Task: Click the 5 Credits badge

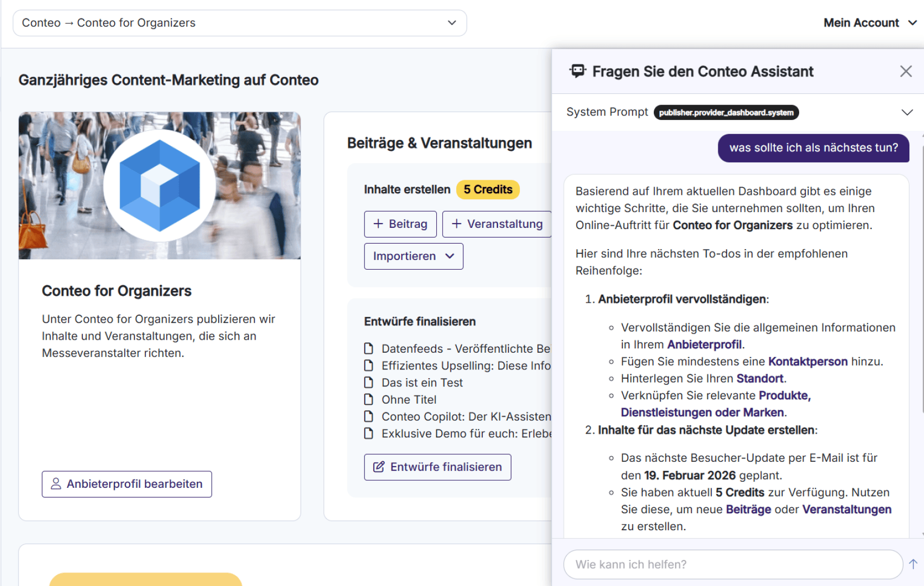Action: (x=488, y=189)
